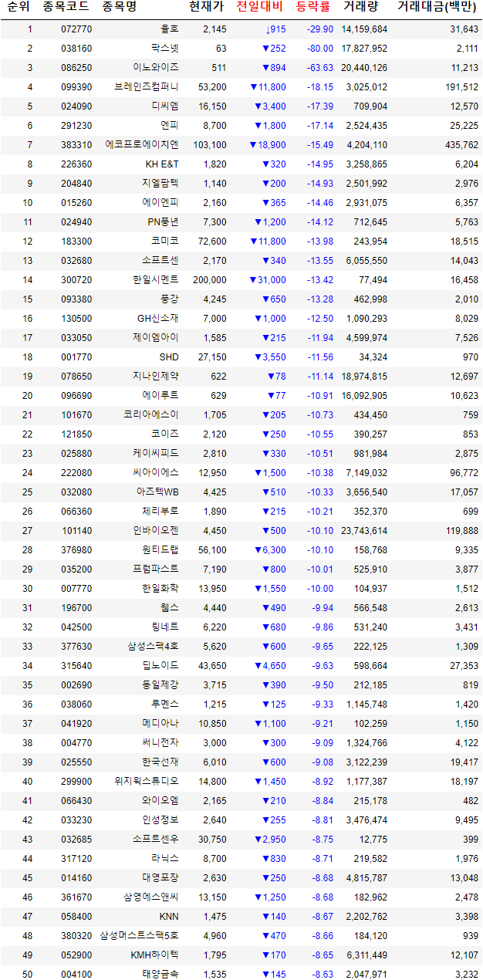Select stock name KH E&T
The width and height of the screenshot is (483, 980).
[x=162, y=164]
